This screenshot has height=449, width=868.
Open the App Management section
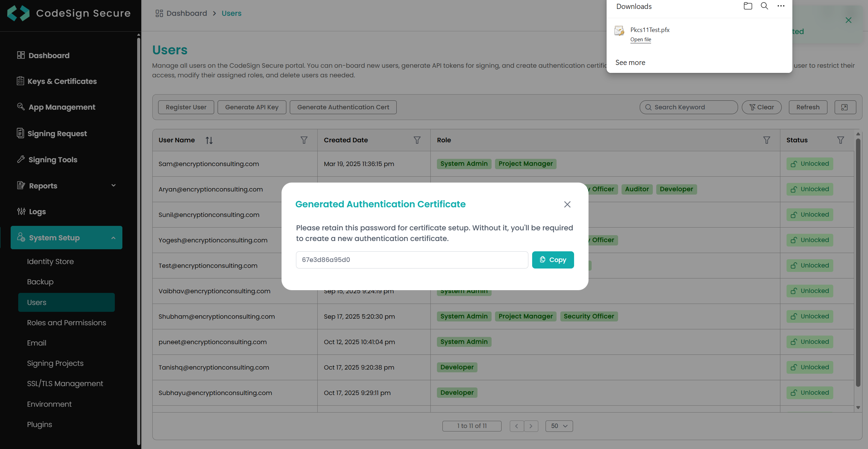coord(62,107)
